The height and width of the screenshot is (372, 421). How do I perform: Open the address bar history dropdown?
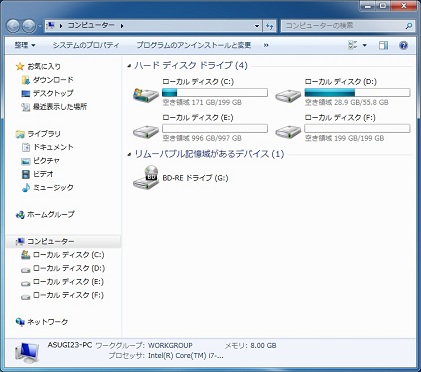point(257,26)
